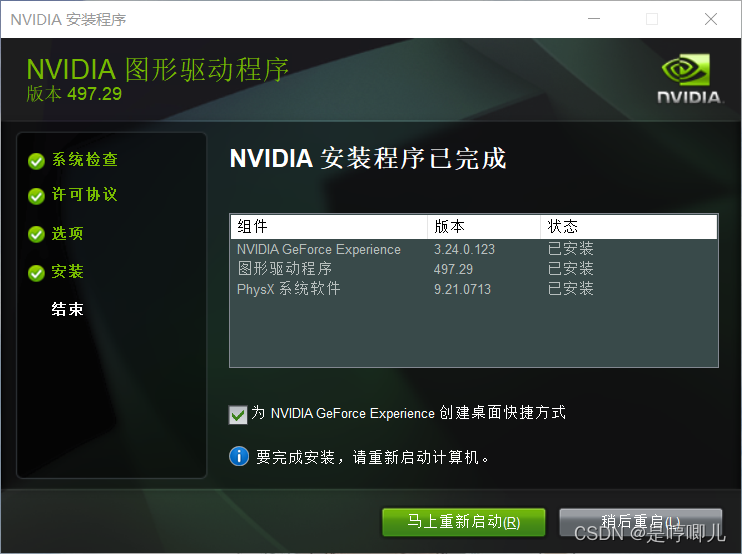The height and width of the screenshot is (554, 742).
Task: Click version value 3.24.0.123
Action: coord(464,249)
